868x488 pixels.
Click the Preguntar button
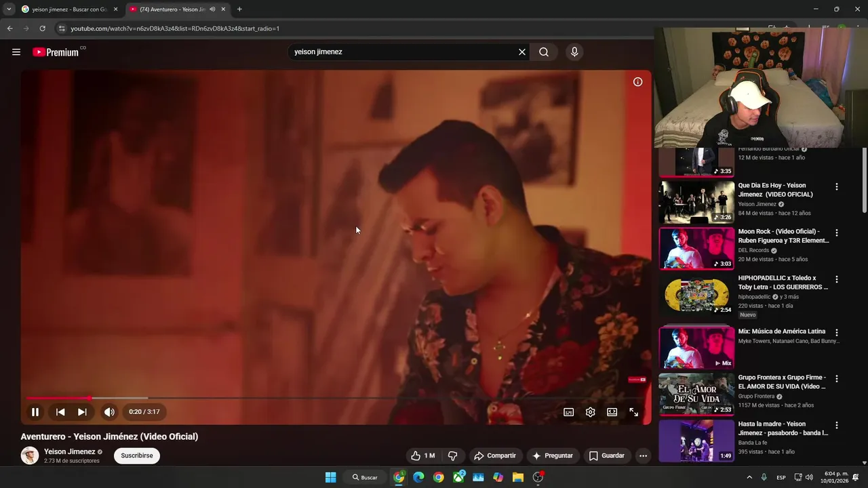point(553,455)
